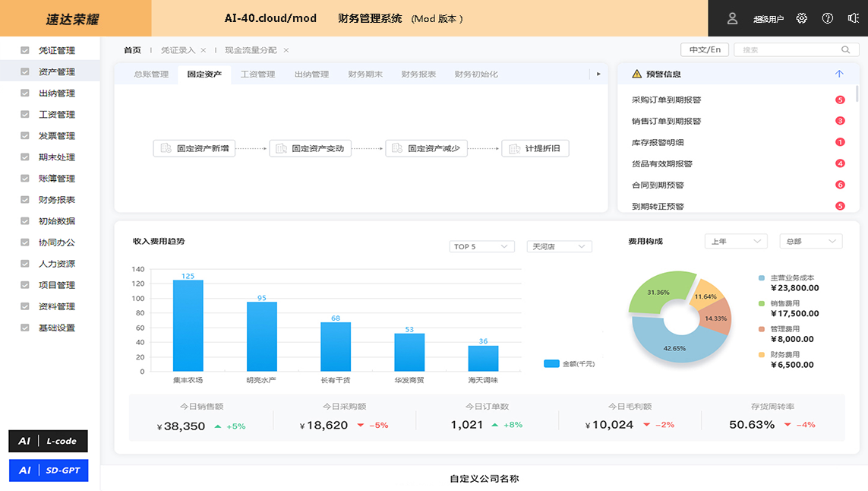Click the 固定资产新增 button
The height and width of the screenshot is (491, 868).
pyautogui.click(x=194, y=148)
